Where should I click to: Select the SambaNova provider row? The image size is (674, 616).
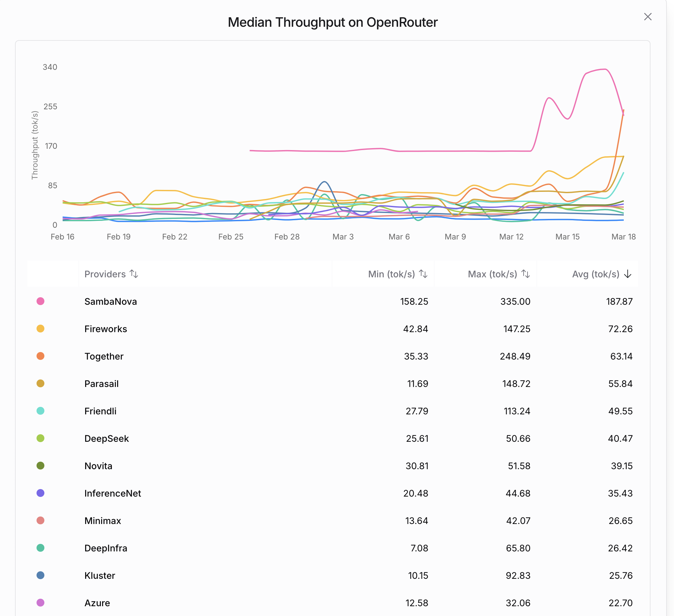pyautogui.click(x=333, y=301)
